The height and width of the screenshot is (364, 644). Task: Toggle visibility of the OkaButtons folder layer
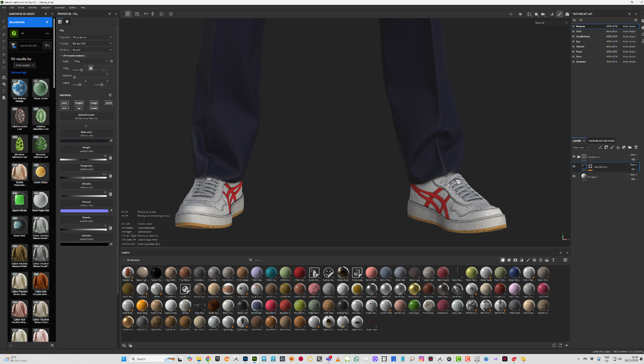click(574, 157)
